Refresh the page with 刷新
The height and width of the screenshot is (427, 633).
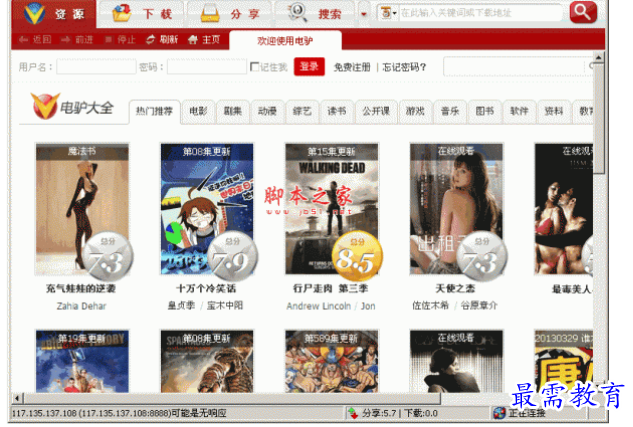[x=162, y=40]
